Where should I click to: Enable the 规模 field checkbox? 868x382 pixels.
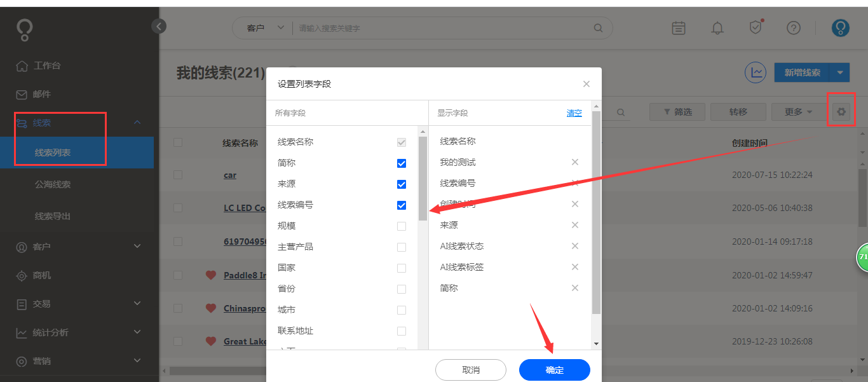click(x=401, y=226)
